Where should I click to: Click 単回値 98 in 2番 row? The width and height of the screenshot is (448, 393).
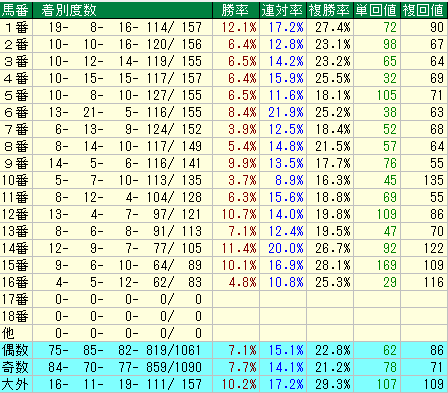click(390, 44)
